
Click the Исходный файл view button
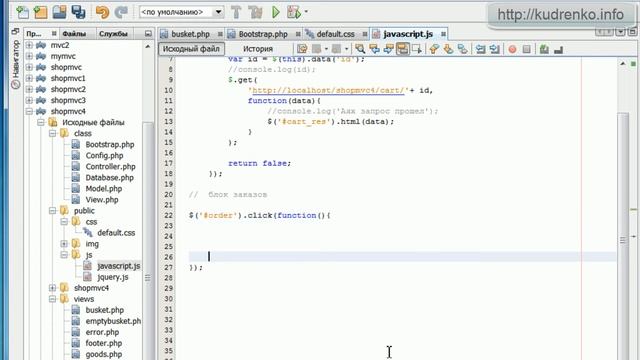[x=191, y=49]
